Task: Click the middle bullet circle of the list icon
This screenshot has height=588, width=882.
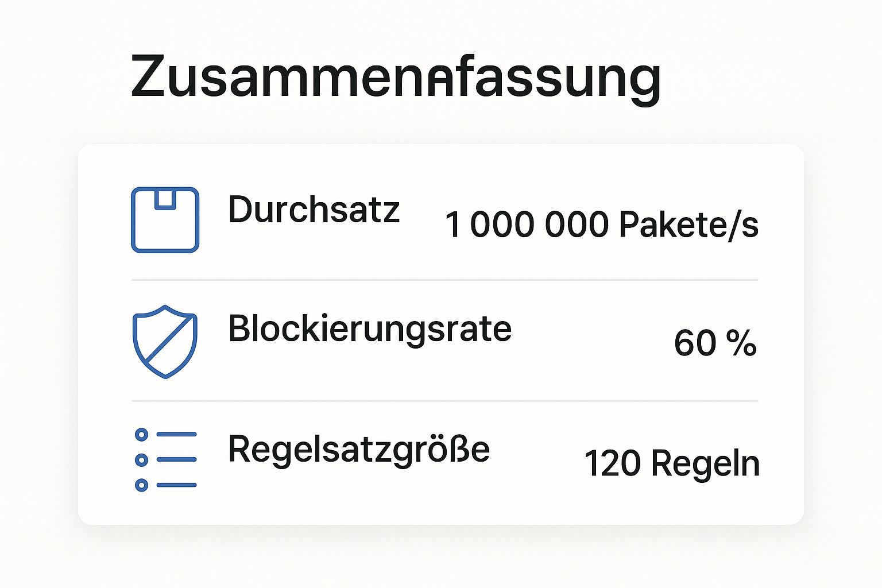Action: click(x=142, y=460)
